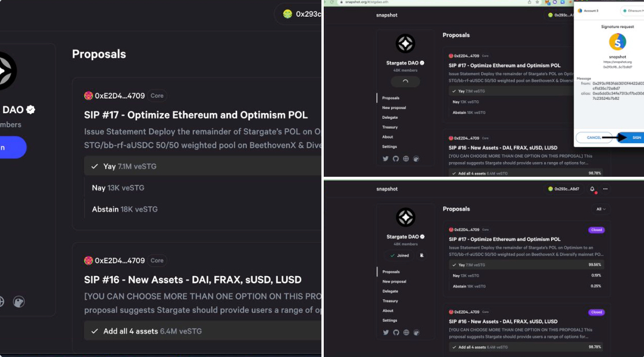Open the Ethereum network selector in MetaMask
The image size is (644, 357).
click(632, 10)
